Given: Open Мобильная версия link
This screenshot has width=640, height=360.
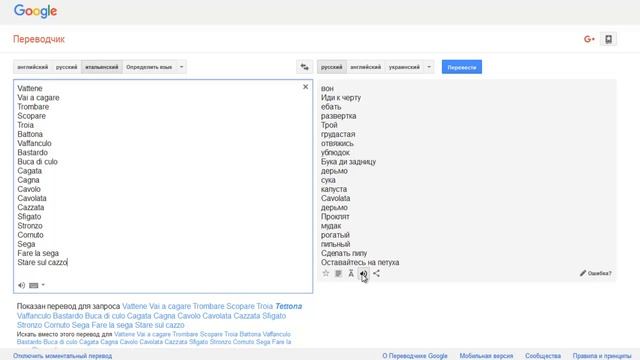Looking at the screenshot, I should [486, 356].
